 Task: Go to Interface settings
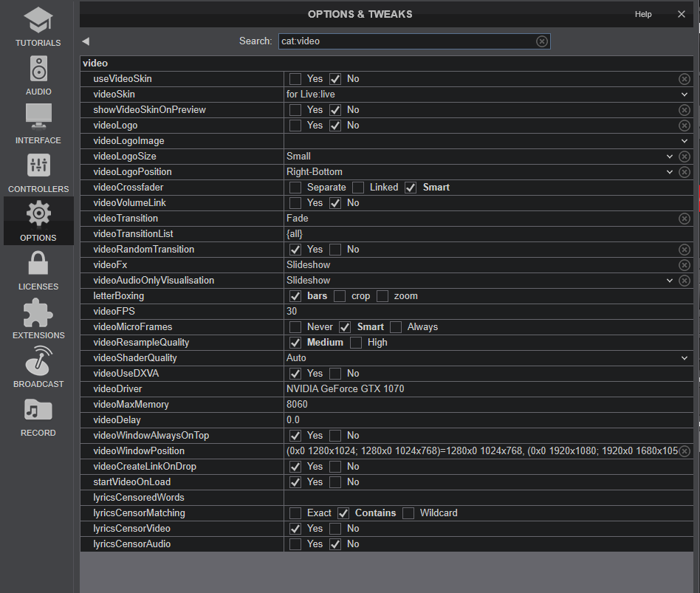(38, 124)
